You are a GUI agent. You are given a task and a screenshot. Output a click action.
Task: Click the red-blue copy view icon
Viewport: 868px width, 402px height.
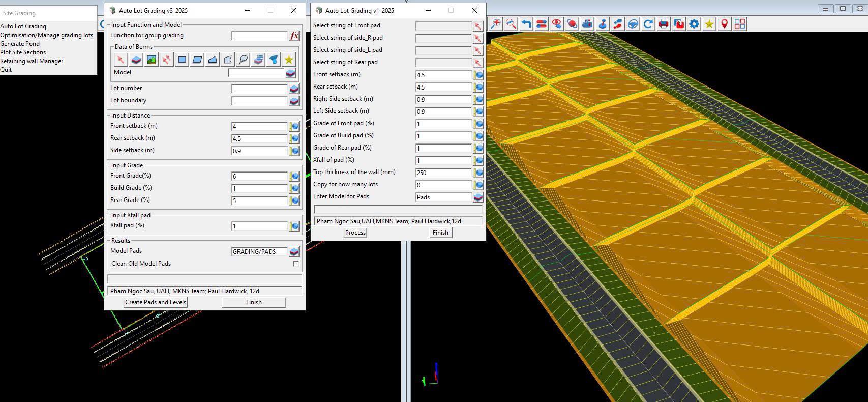click(x=679, y=24)
